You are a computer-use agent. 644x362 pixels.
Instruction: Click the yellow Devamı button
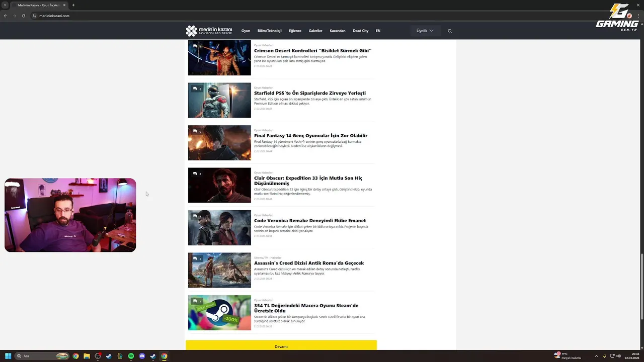click(x=281, y=346)
